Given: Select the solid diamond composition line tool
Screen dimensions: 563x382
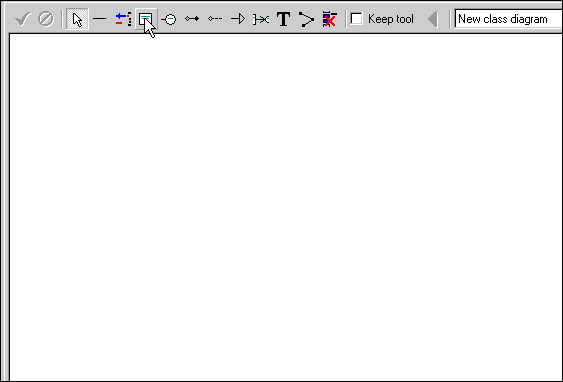Looking at the screenshot, I should tap(192, 18).
